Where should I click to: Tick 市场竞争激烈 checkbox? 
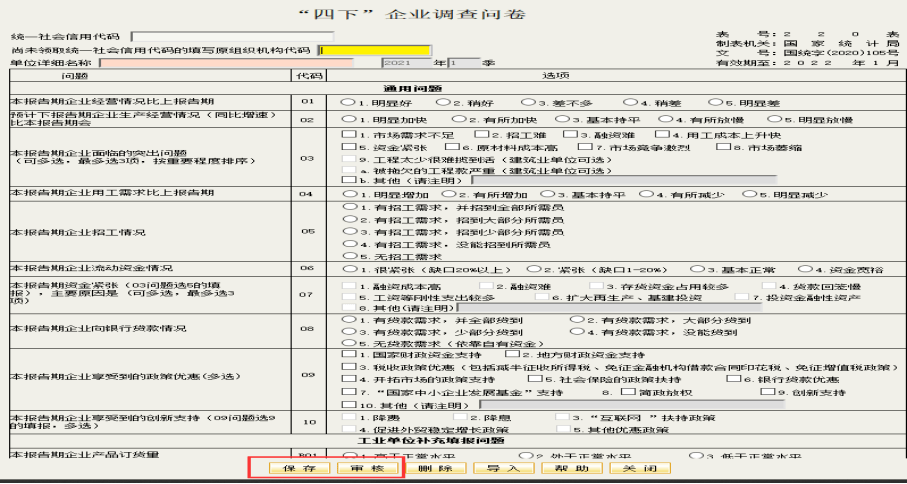[585, 147]
